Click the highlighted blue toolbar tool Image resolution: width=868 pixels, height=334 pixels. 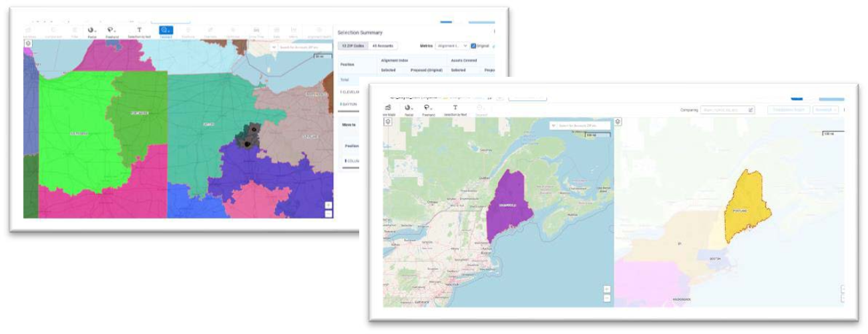(166, 31)
